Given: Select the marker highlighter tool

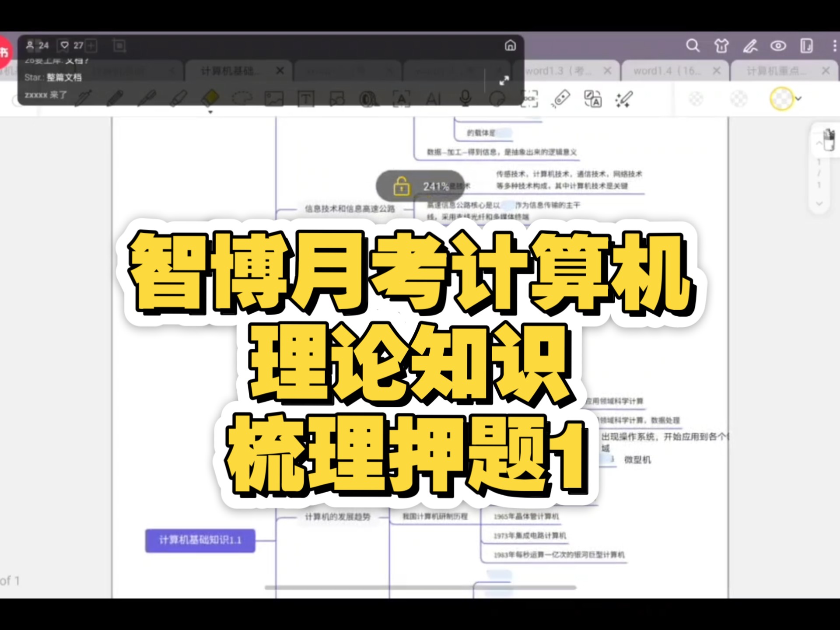Looking at the screenshot, I should click(x=178, y=99).
